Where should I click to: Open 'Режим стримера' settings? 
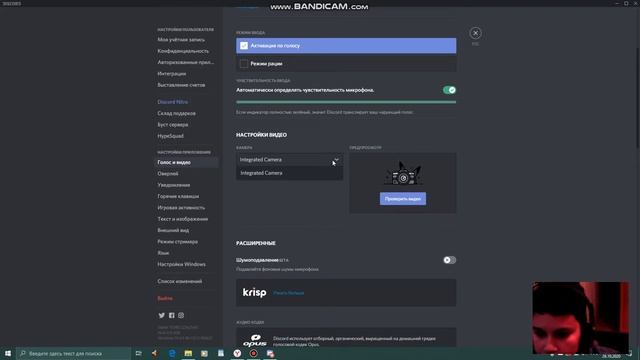[178, 242]
